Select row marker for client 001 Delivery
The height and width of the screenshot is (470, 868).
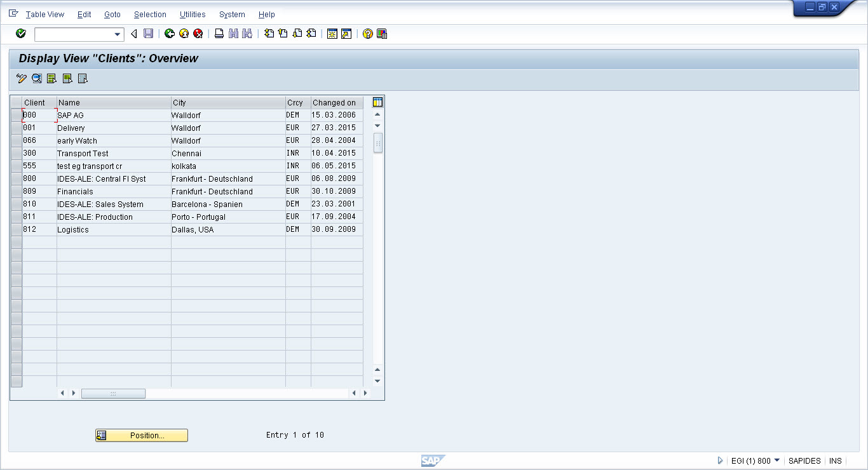pos(17,128)
